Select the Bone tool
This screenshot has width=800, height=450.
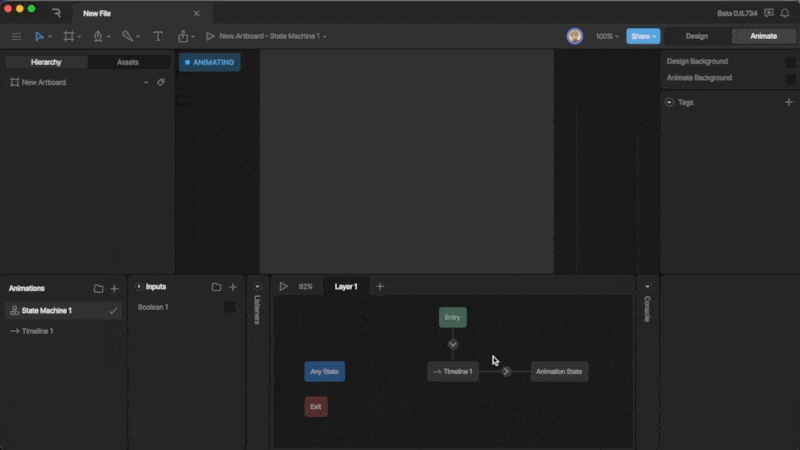click(127, 36)
